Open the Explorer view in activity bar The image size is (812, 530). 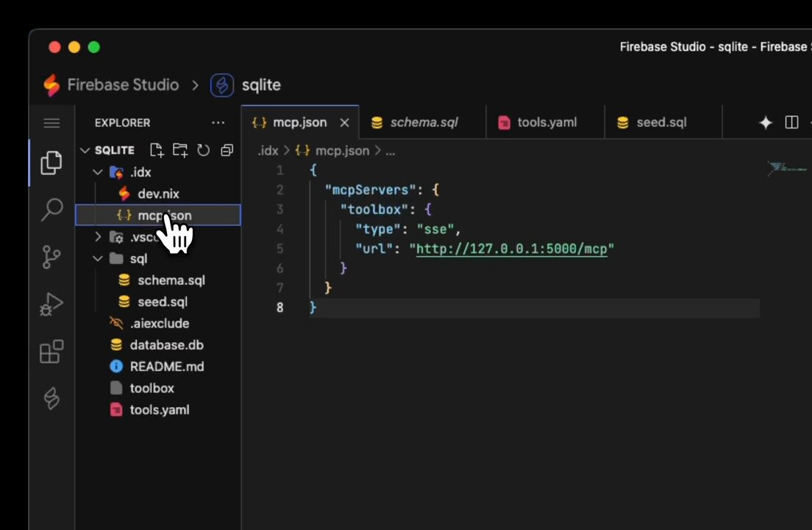[51, 163]
